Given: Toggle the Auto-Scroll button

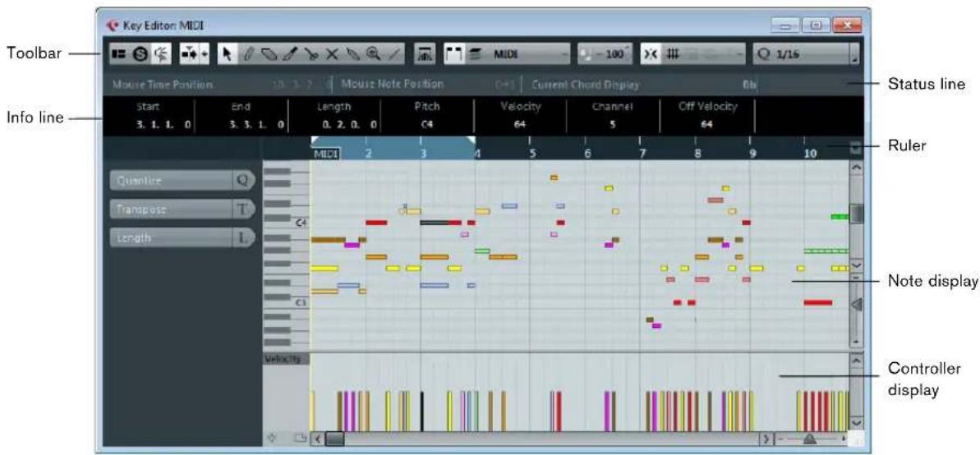Looking at the screenshot, I should [189, 54].
